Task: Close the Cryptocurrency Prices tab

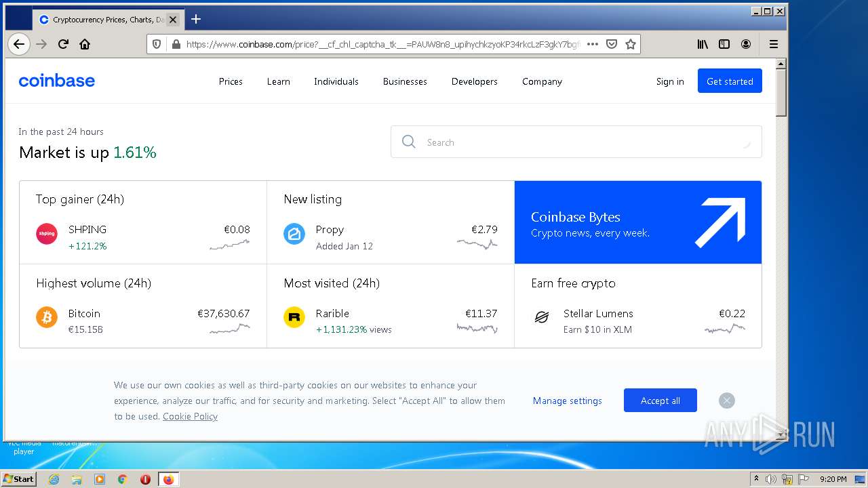Action: coord(173,20)
